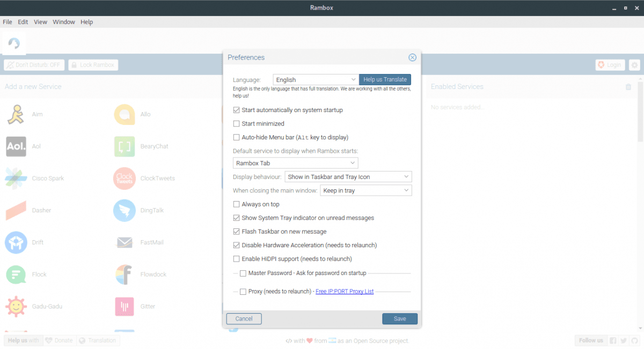Tick the Proxy checkbox
644x349 pixels.
coord(243,292)
